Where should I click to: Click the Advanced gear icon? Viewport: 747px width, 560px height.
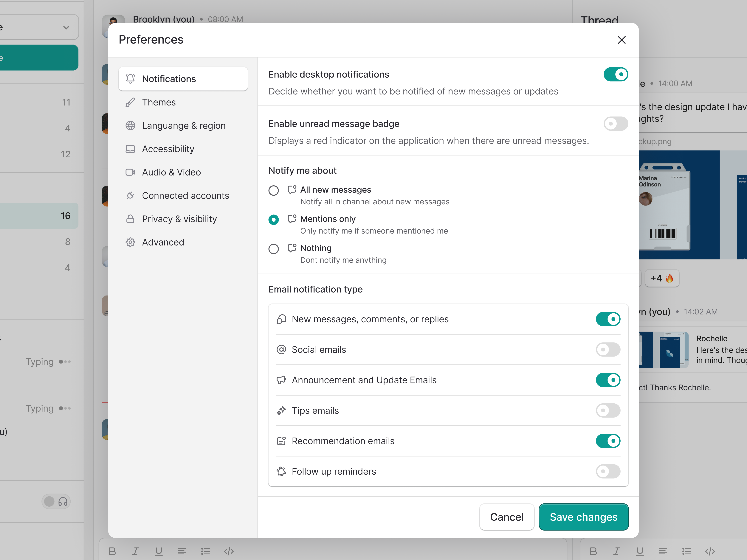point(130,242)
